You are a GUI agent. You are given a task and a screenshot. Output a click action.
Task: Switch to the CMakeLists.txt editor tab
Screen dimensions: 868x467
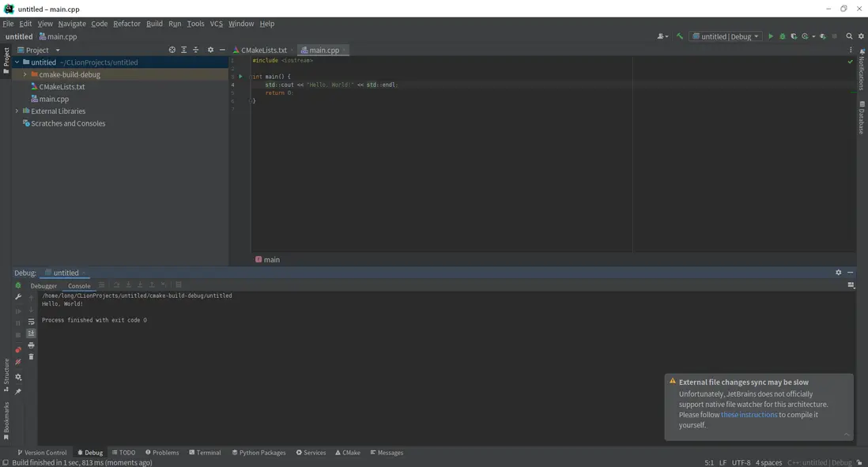click(x=263, y=50)
